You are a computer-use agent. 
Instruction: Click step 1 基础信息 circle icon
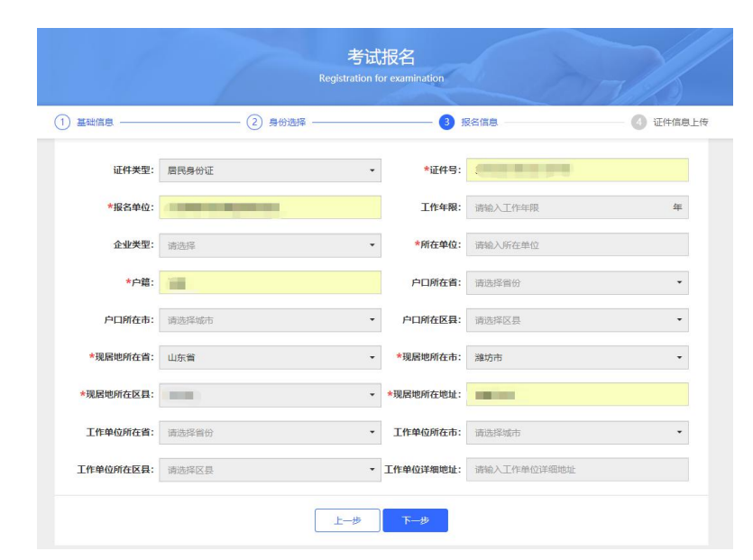63,123
